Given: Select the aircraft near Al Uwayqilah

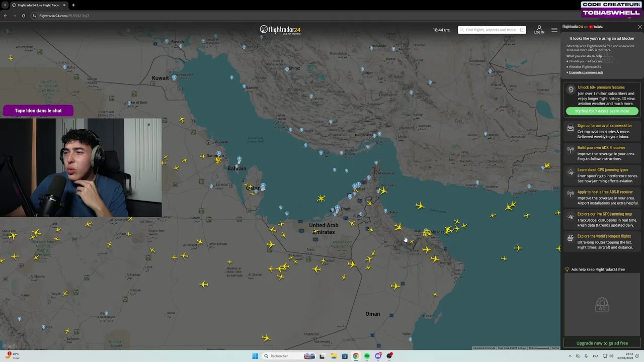Looking at the screenshot, I should click(x=11, y=59).
